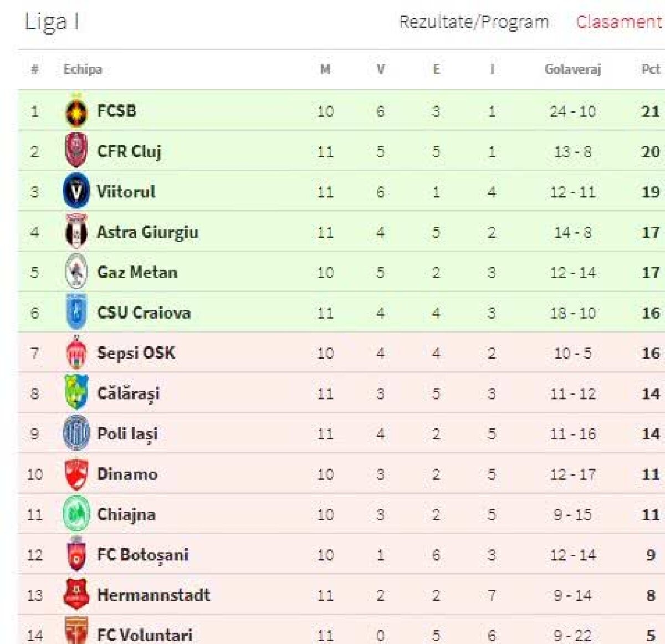Click the Gaz Metan club logo
This screenshot has height=644, width=665.
click(x=76, y=272)
